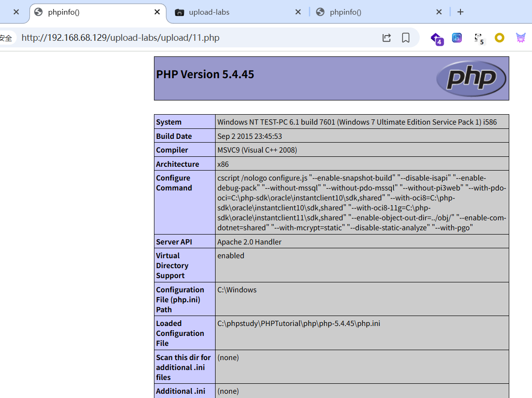
Task: Select the phpstudy php.ini path value
Action: point(298,323)
